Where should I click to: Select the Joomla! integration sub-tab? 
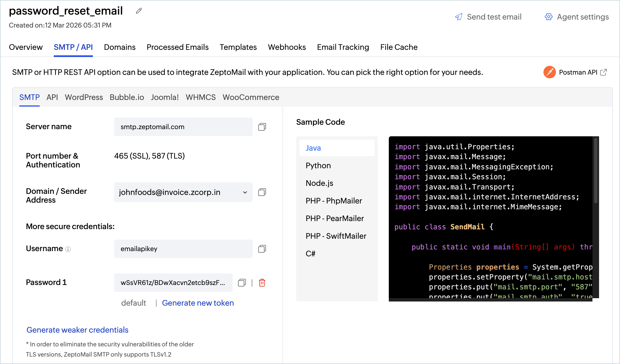[165, 97]
